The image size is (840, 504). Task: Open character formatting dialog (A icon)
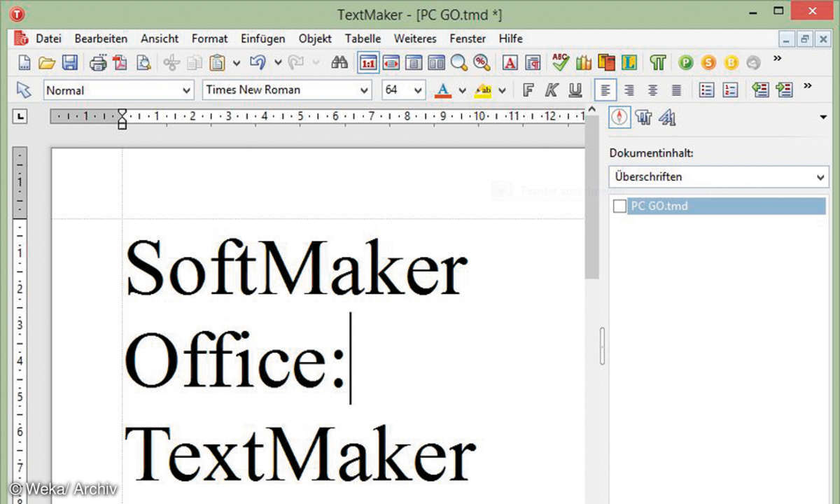pos(510,63)
